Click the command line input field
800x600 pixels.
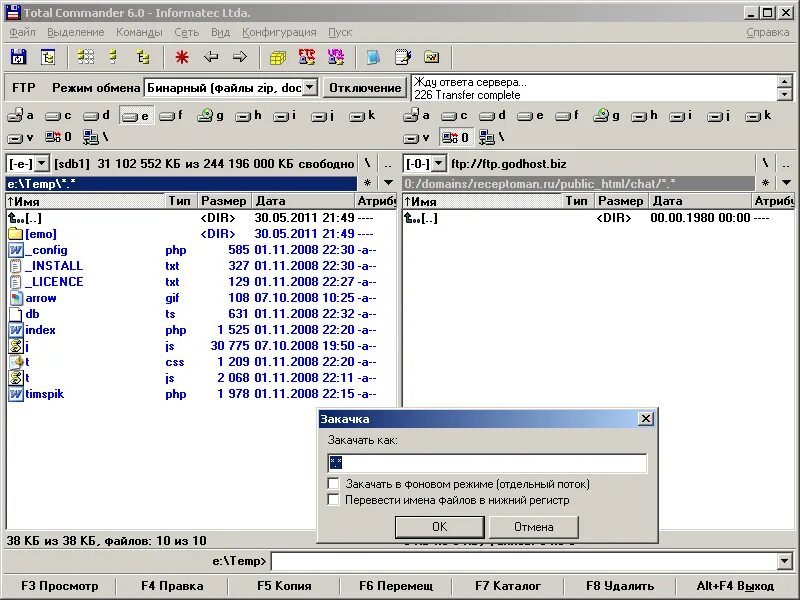pos(524,562)
